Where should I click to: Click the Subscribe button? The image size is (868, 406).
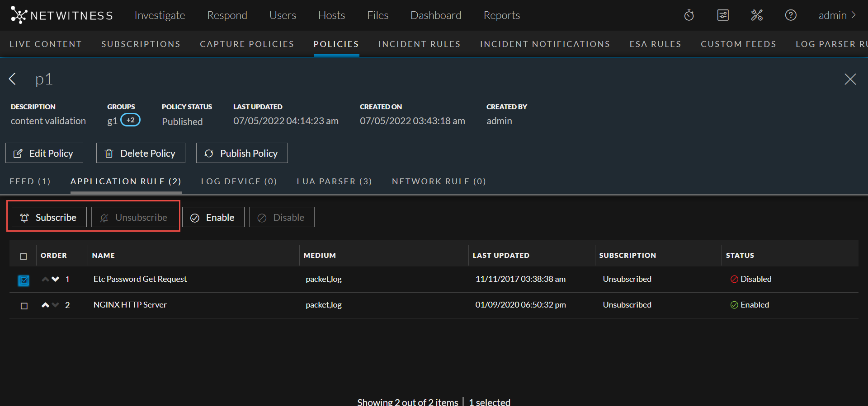49,217
